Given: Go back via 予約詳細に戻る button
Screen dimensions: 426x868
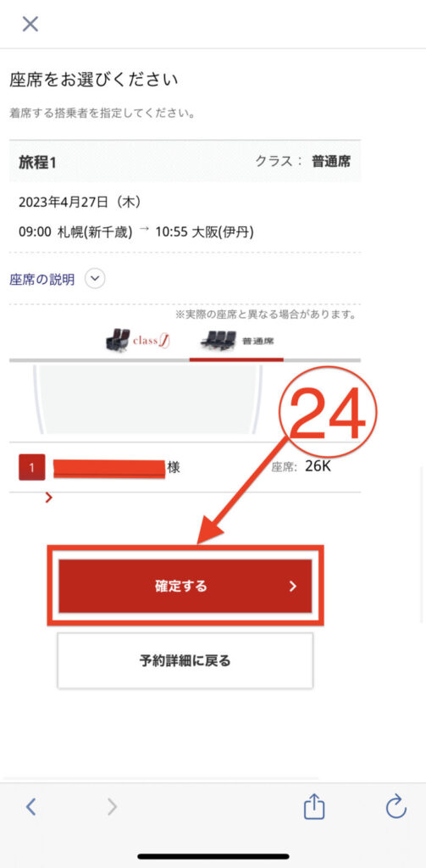Looking at the screenshot, I should pos(185,660).
